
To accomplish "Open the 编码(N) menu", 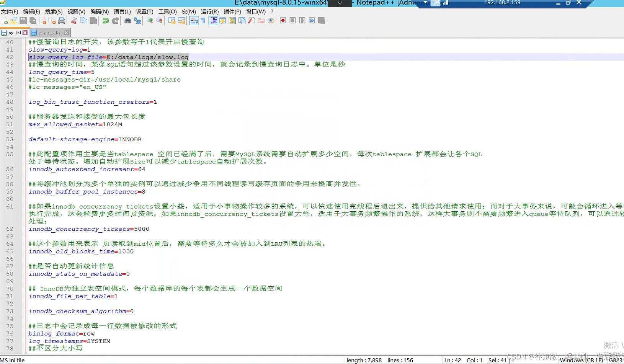I will [100, 11].
